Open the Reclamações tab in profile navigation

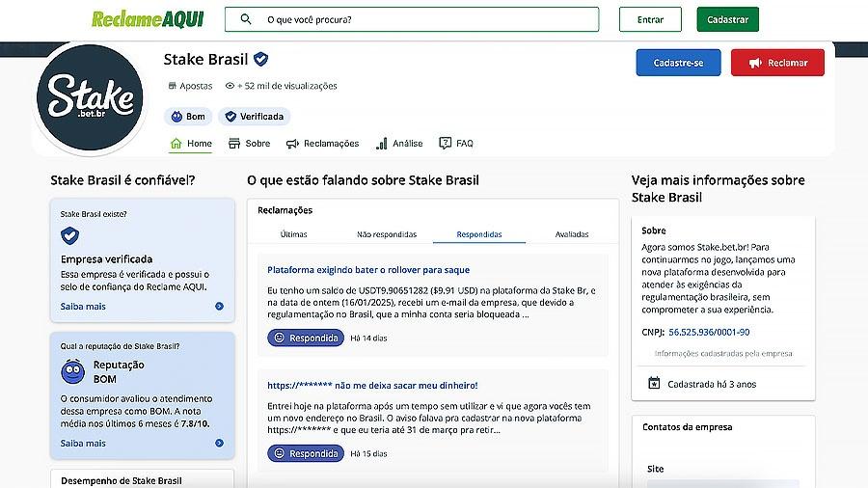(322, 144)
